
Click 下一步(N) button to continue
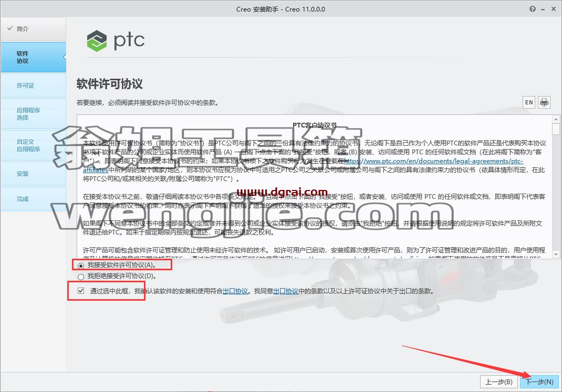[x=539, y=382]
